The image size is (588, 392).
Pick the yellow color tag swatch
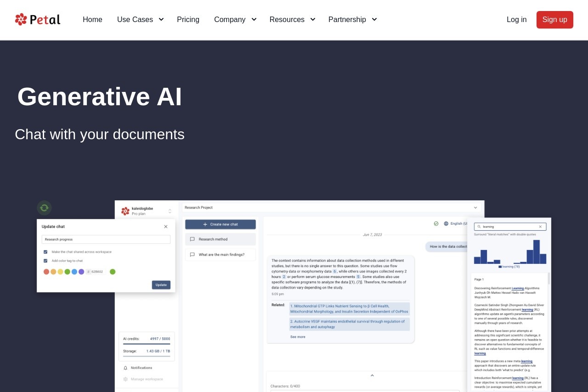coord(60,272)
